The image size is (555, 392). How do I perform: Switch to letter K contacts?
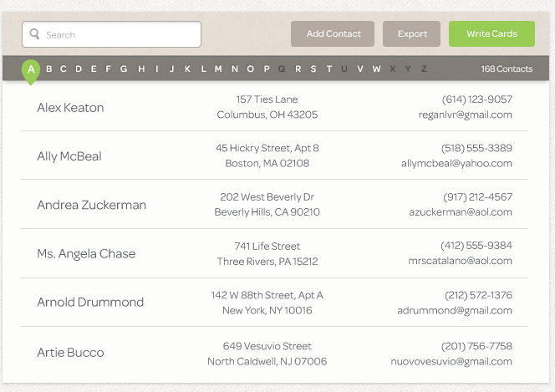coord(187,69)
